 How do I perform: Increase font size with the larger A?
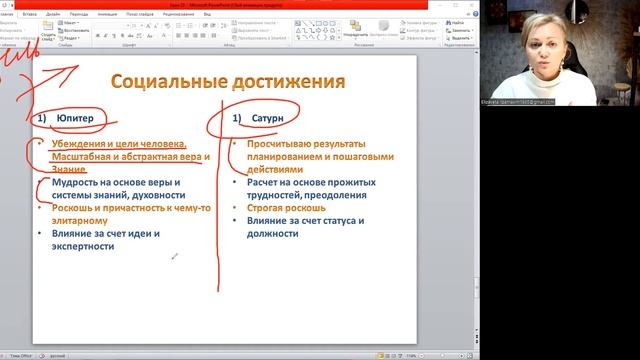click(x=148, y=26)
